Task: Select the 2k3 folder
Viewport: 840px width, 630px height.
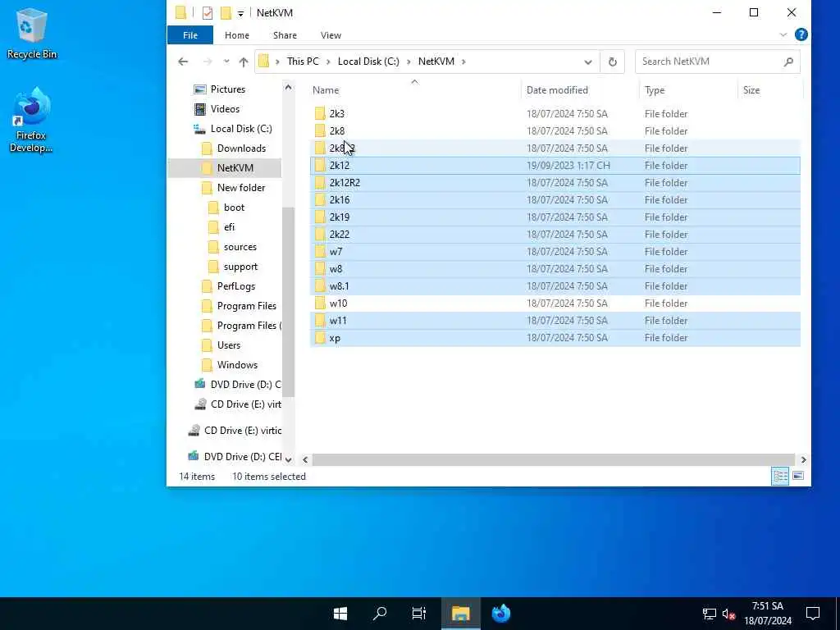Action: point(555,113)
